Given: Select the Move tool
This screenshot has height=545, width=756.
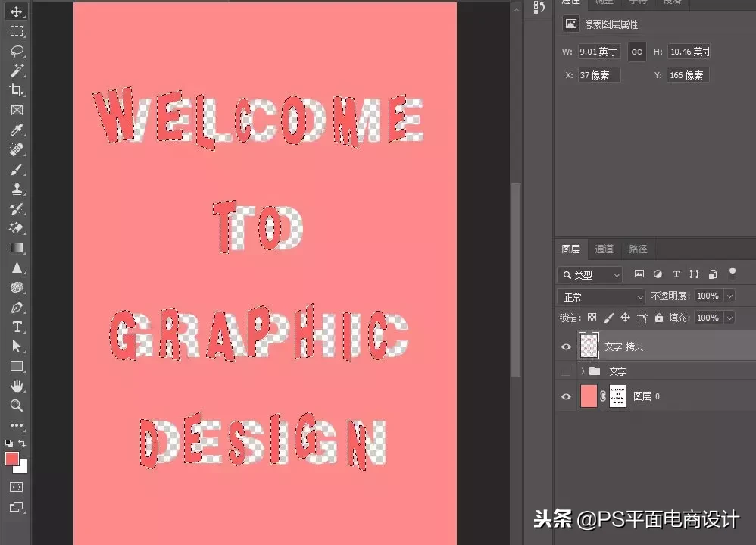Looking at the screenshot, I should tap(17, 11).
